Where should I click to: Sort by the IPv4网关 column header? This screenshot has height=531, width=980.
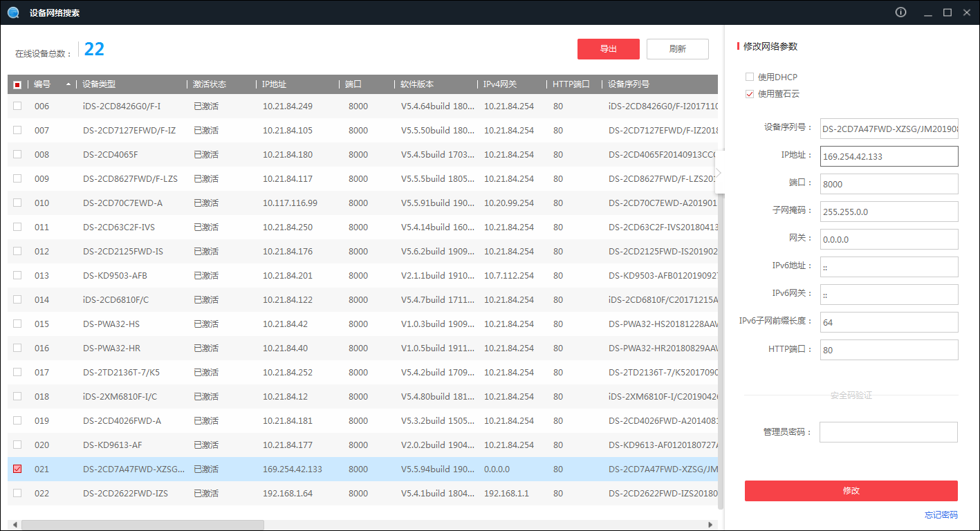tap(500, 84)
